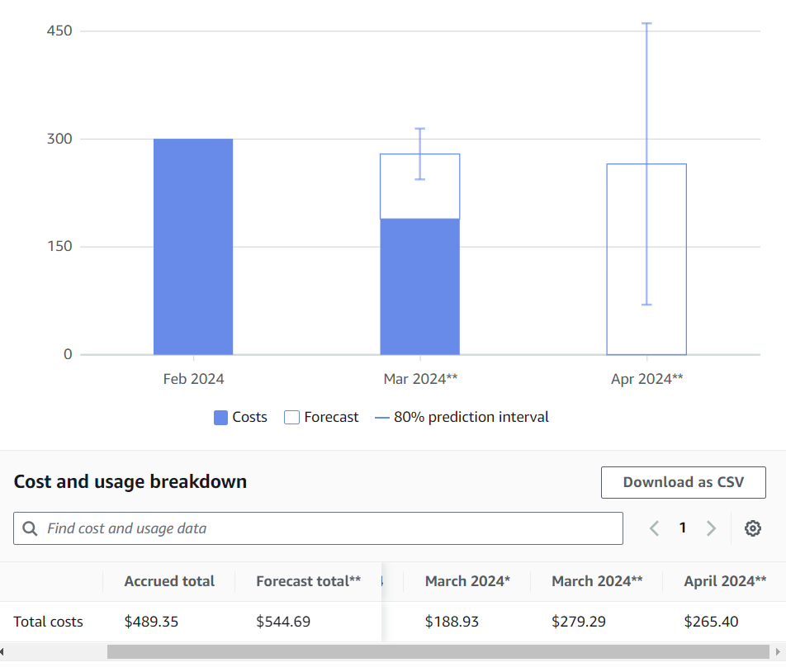
Task: Select the Total costs row label
Action: (x=49, y=622)
